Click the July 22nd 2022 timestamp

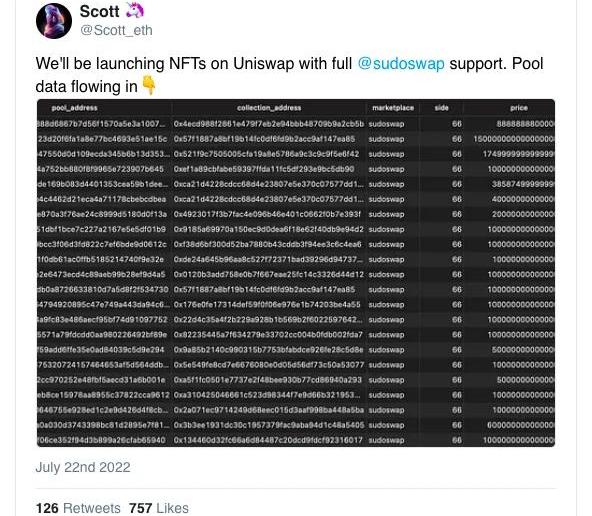click(x=83, y=467)
